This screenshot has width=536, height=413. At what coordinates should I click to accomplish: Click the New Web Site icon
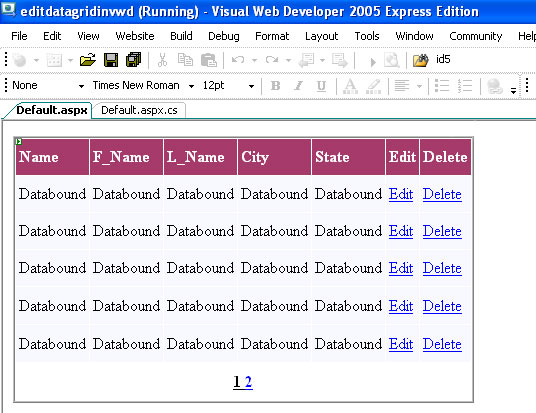tap(20, 60)
